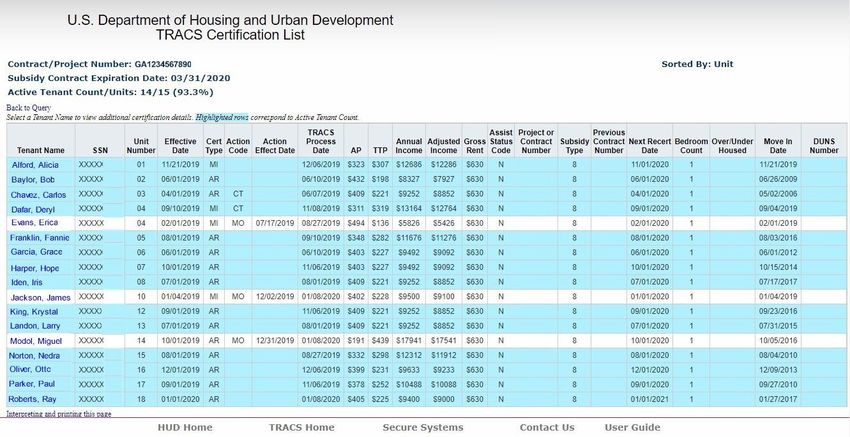Click the Back to Query link
This screenshot has width=850, height=437.
28,108
